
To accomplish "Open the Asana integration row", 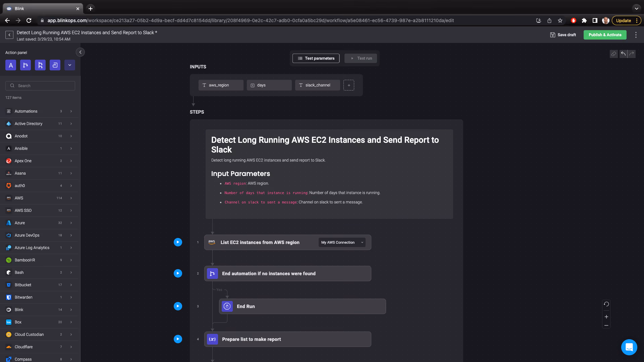I will coord(40,173).
